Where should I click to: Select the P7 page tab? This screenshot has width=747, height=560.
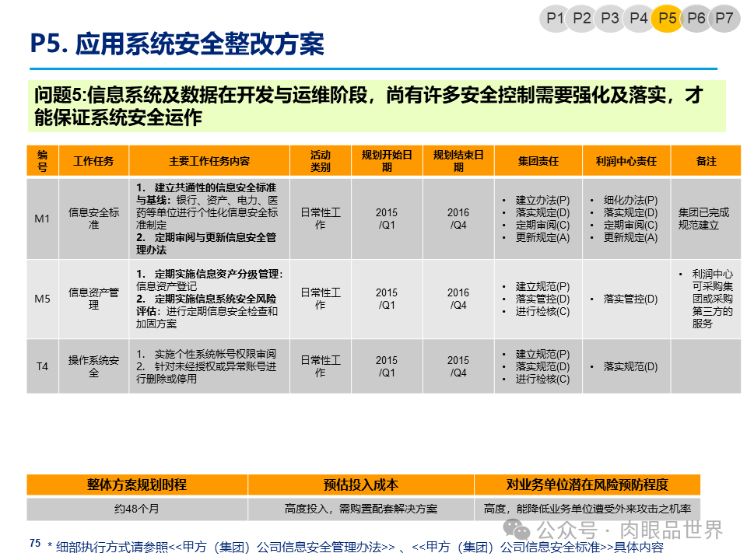click(x=724, y=19)
